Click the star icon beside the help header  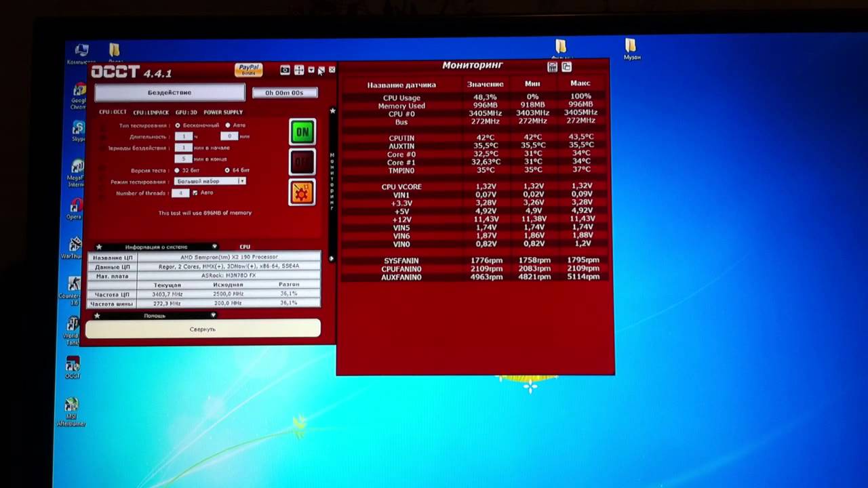click(97, 316)
